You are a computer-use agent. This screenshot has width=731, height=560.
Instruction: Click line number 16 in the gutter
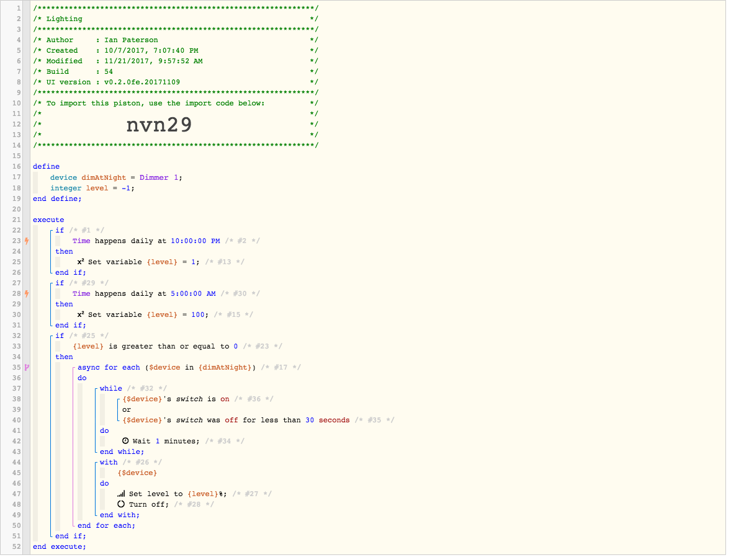pos(17,167)
